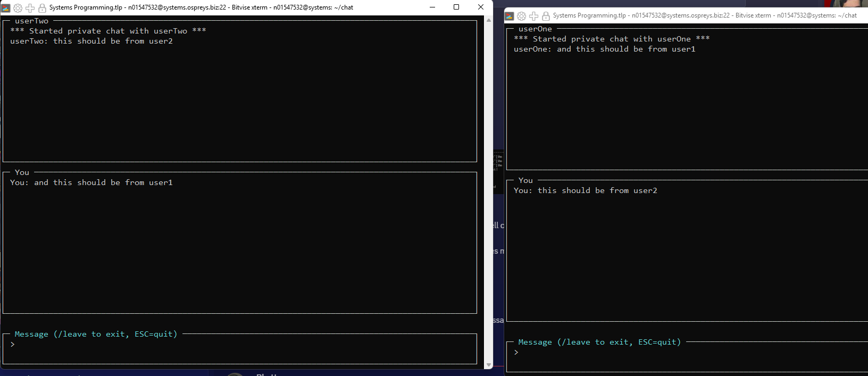Click the userOne chat pane in right window

tap(686, 106)
